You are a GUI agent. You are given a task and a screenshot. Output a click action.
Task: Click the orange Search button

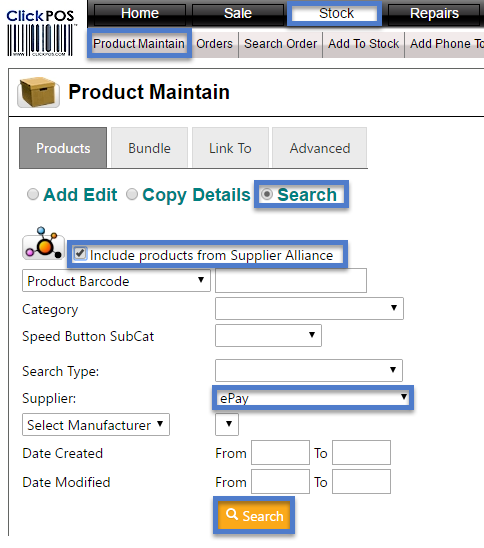(x=254, y=515)
